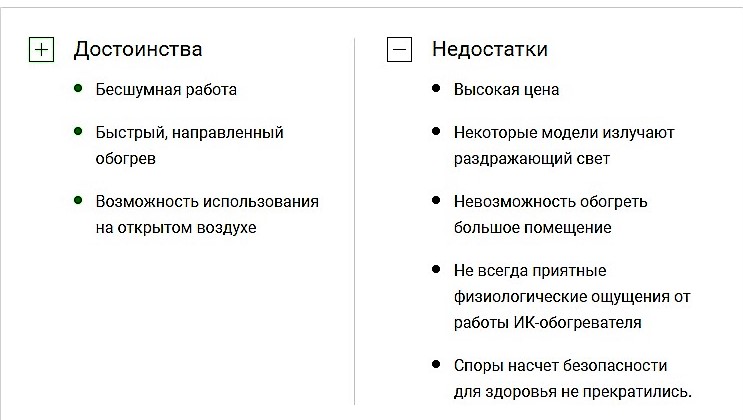Click the green bullet before "Бесшумная работа"
Screen dimensions: 743x420
coord(78,89)
